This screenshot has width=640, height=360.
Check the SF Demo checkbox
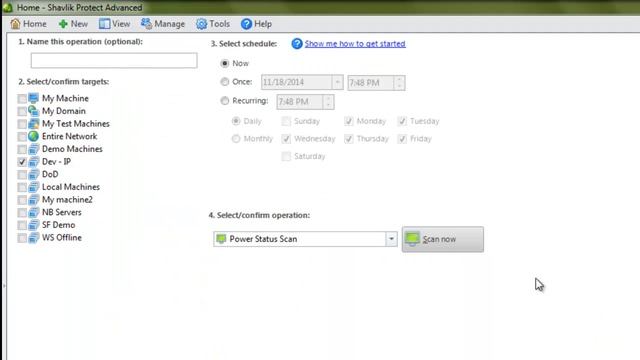22,225
